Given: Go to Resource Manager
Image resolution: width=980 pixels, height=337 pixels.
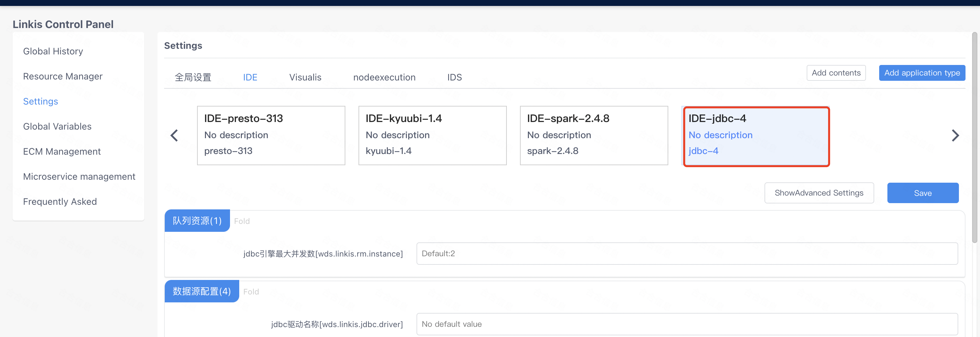Looking at the screenshot, I should pos(63,77).
